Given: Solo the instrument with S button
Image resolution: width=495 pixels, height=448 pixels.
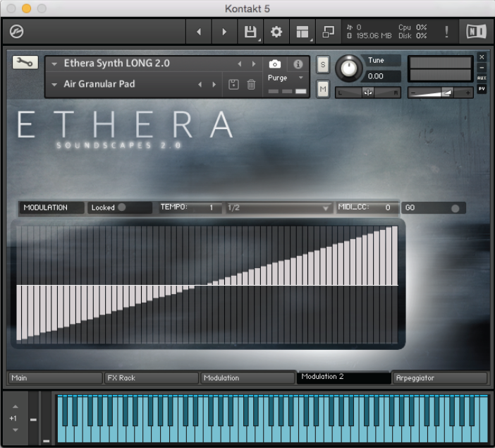Looking at the screenshot, I should click(323, 64).
